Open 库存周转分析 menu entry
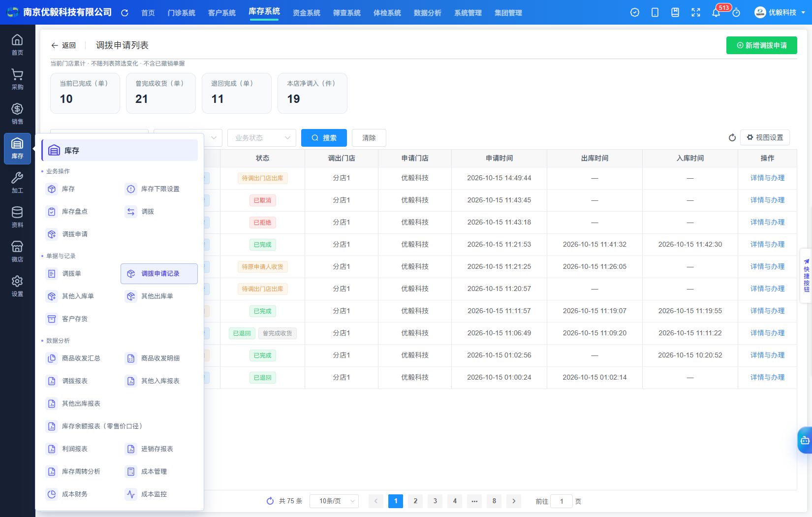The image size is (812, 517). tap(80, 472)
